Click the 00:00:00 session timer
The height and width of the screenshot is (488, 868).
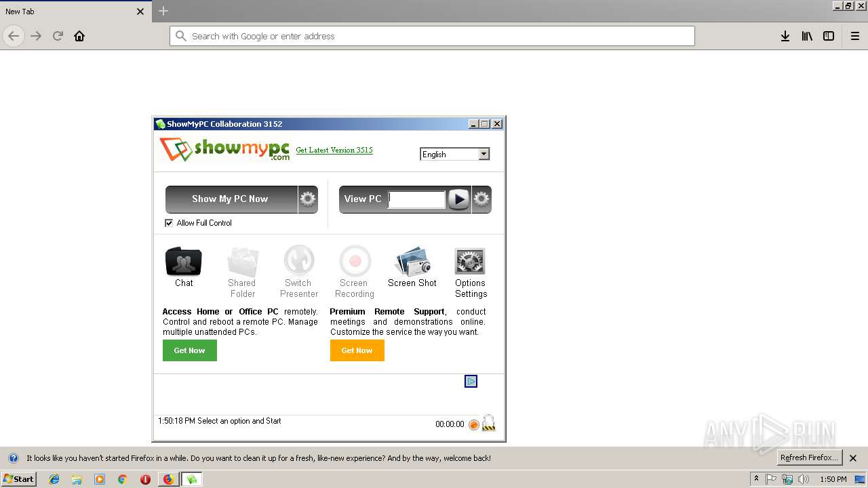pos(450,424)
